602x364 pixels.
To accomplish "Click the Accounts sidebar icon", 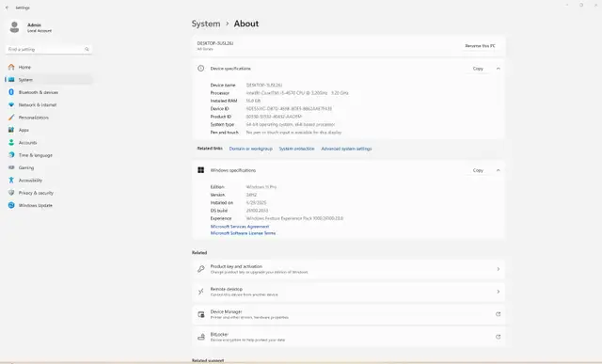I will 11,142.
